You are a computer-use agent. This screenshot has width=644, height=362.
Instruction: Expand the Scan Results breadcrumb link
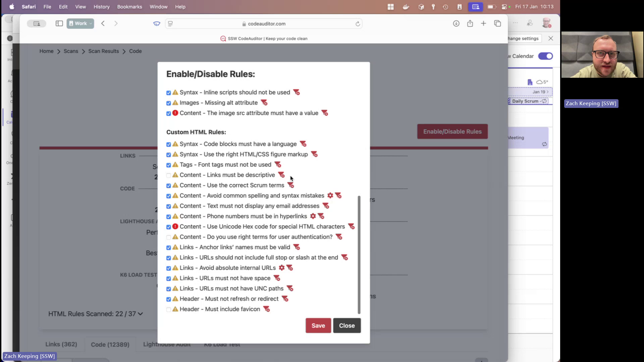(104, 51)
